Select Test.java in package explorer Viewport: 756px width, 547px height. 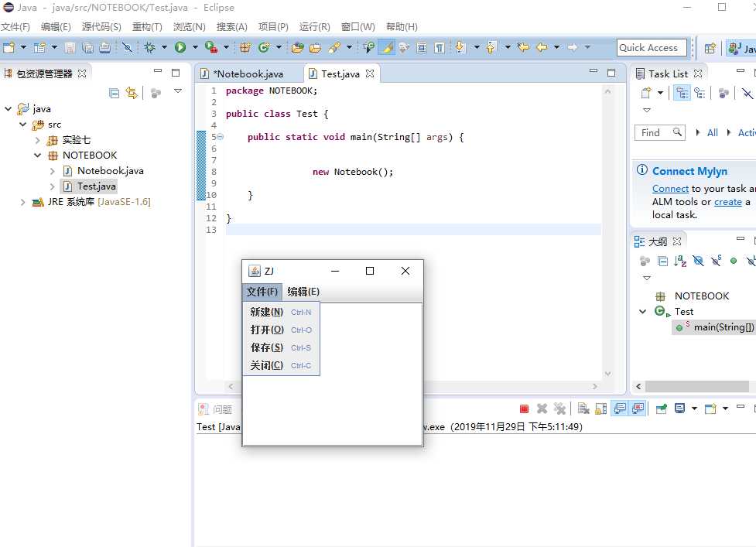point(96,186)
